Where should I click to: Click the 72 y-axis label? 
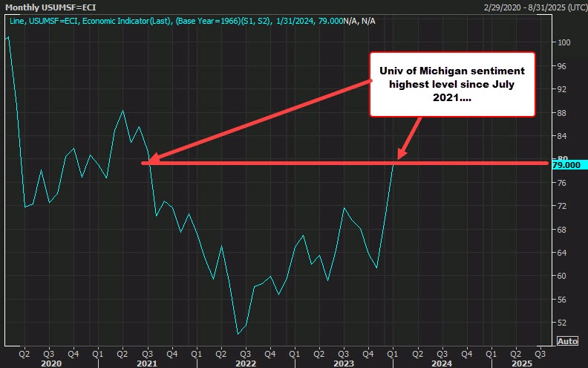(x=562, y=206)
